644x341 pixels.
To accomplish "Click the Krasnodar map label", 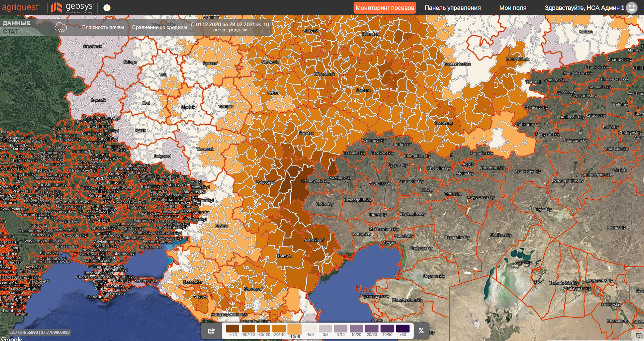I will tap(193, 282).
